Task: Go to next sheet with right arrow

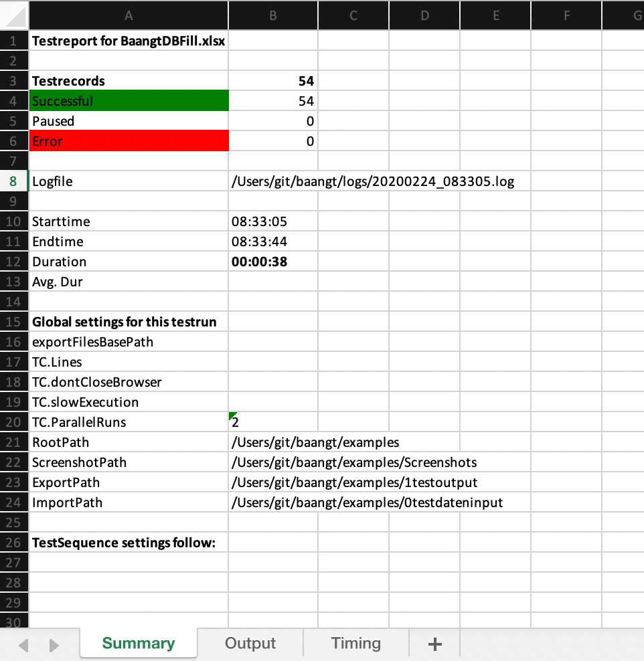Action: [x=54, y=644]
